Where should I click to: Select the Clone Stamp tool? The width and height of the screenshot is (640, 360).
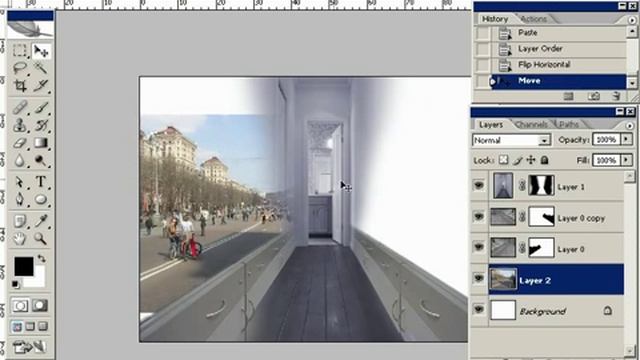point(19,125)
